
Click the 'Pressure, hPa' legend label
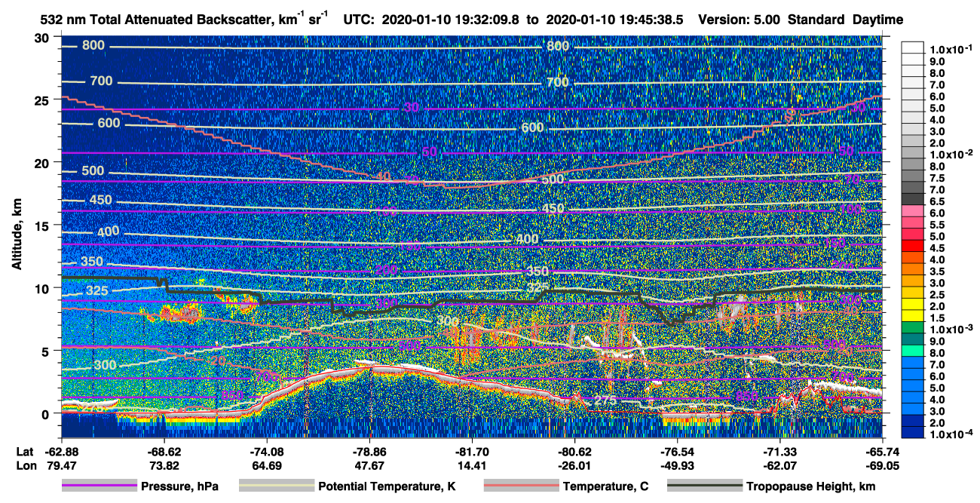pos(179,486)
